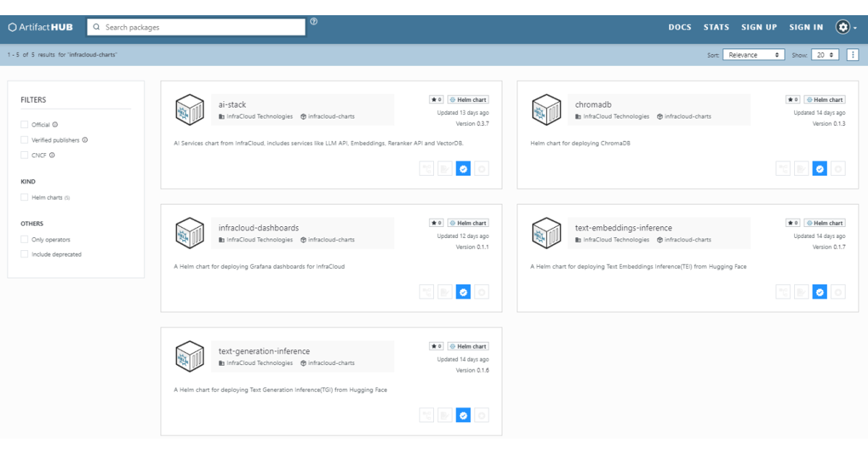
Task: Click chromadb Version 0.1.3 text
Action: click(829, 124)
